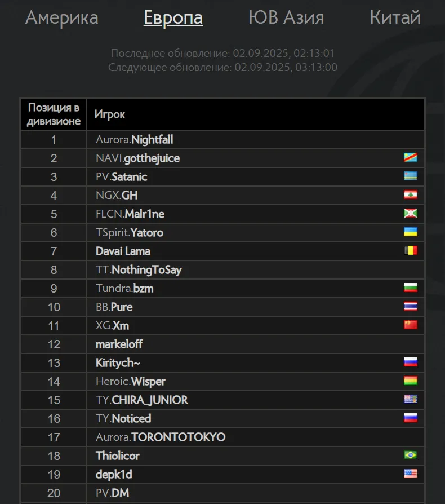This screenshot has width=445, height=504.
Task: Click the flag icon next to NAVI.gotthejuice
Action: coord(410,157)
